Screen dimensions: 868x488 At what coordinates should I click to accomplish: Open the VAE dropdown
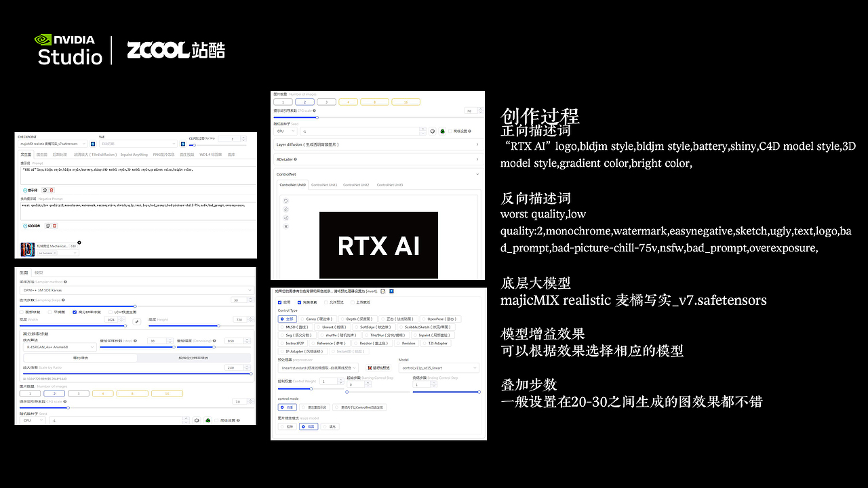(138, 144)
